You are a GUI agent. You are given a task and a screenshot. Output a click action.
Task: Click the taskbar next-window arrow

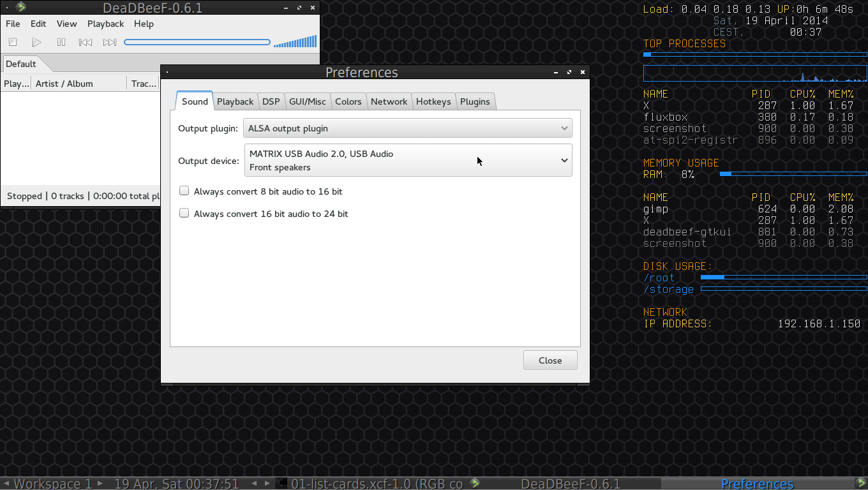click(269, 484)
